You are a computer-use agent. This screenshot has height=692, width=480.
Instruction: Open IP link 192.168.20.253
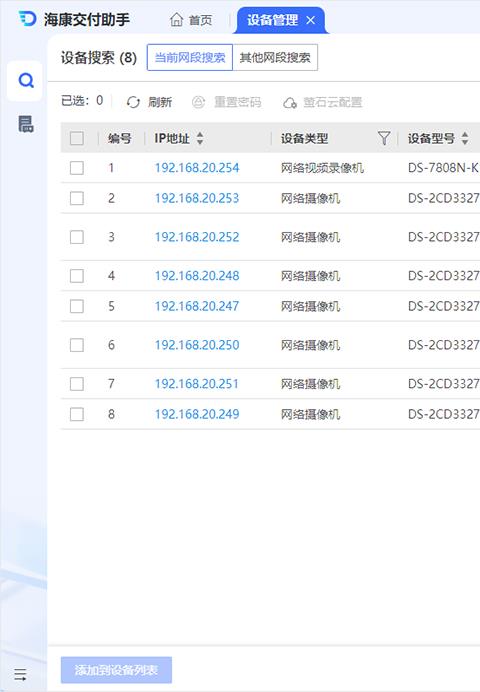[197, 198]
